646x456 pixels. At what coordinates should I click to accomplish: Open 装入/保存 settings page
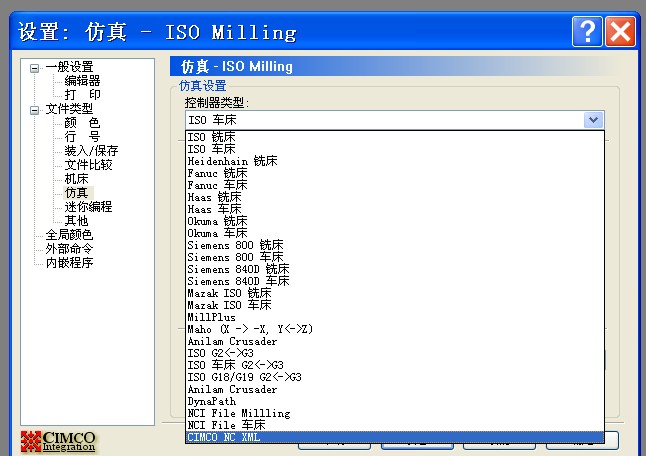(91, 150)
